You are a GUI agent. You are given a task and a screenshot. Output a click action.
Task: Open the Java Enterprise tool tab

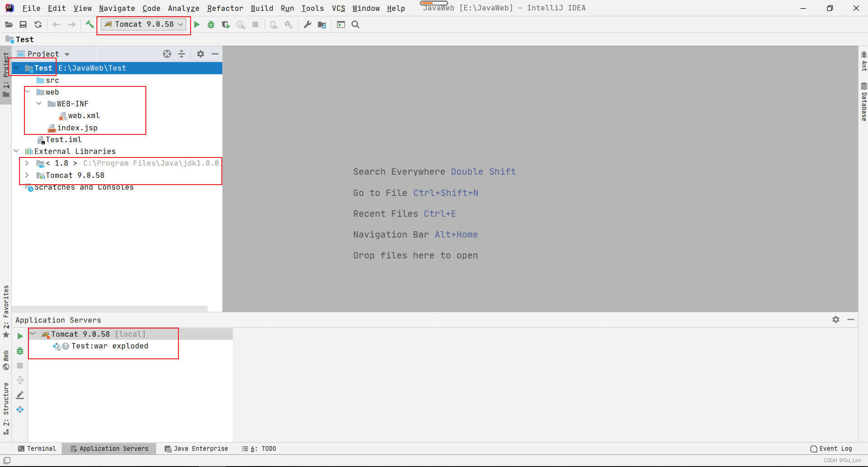197,448
